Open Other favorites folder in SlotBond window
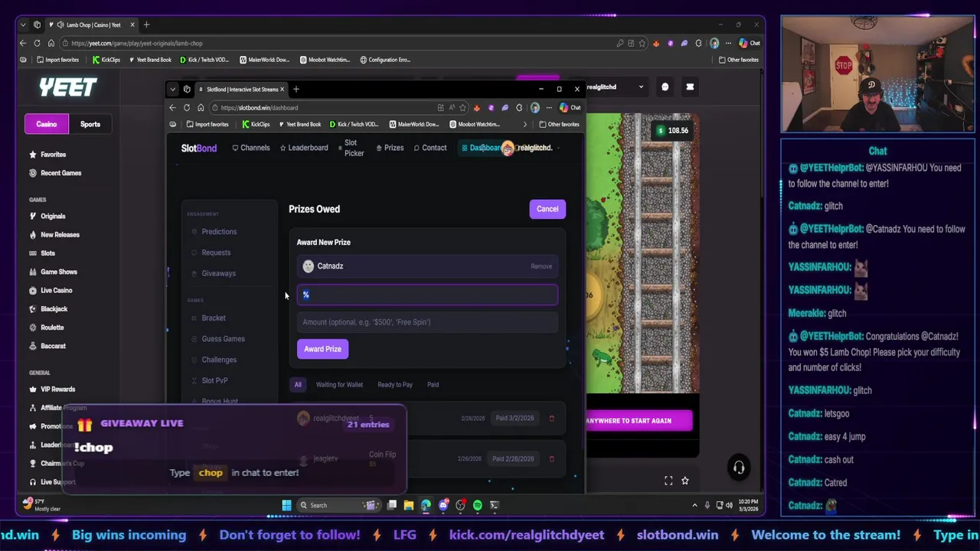Viewport: 980px width, 551px height. (x=559, y=125)
